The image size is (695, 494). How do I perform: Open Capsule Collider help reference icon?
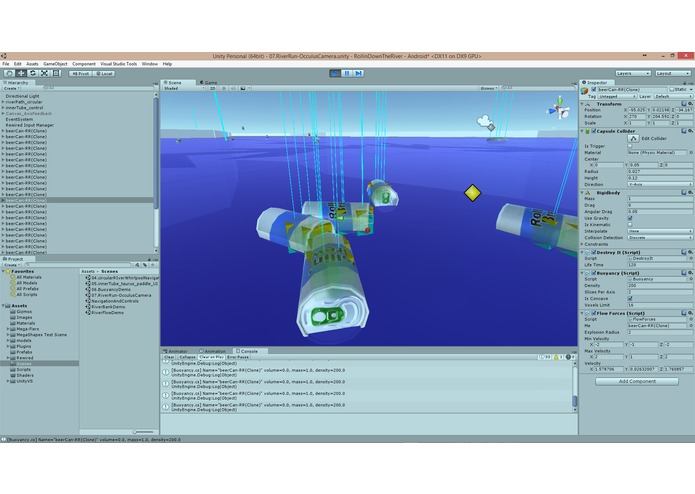click(684, 131)
